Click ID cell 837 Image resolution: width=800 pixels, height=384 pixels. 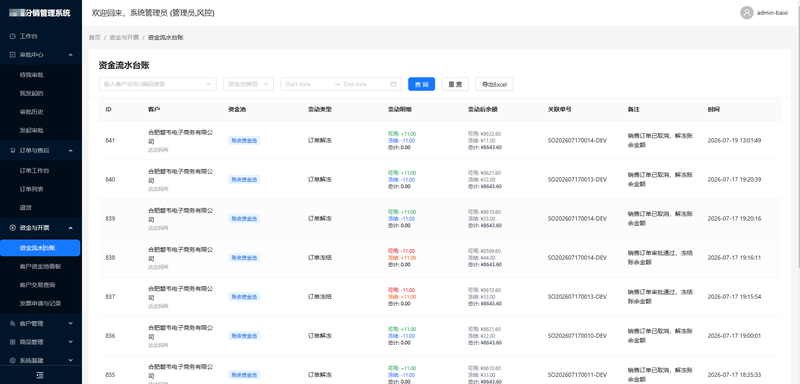point(110,297)
